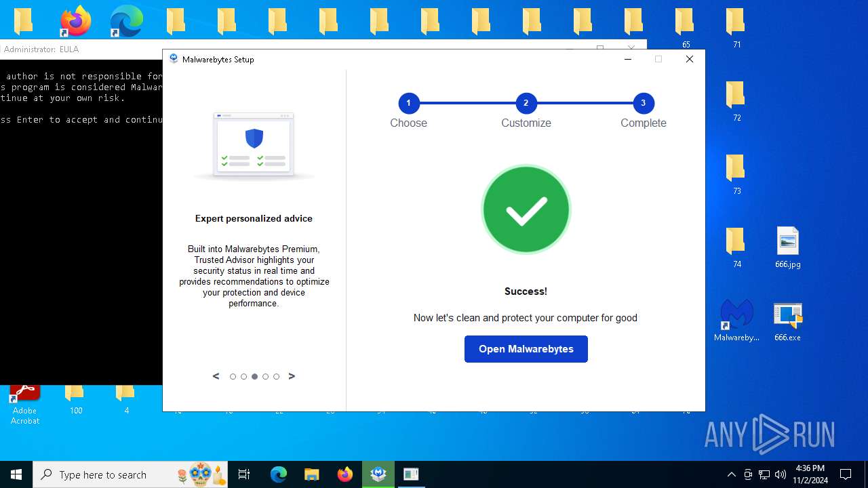Click the 'Expert personalized advice' heading
The image size is (868, 488).
[x=254, y=218]
